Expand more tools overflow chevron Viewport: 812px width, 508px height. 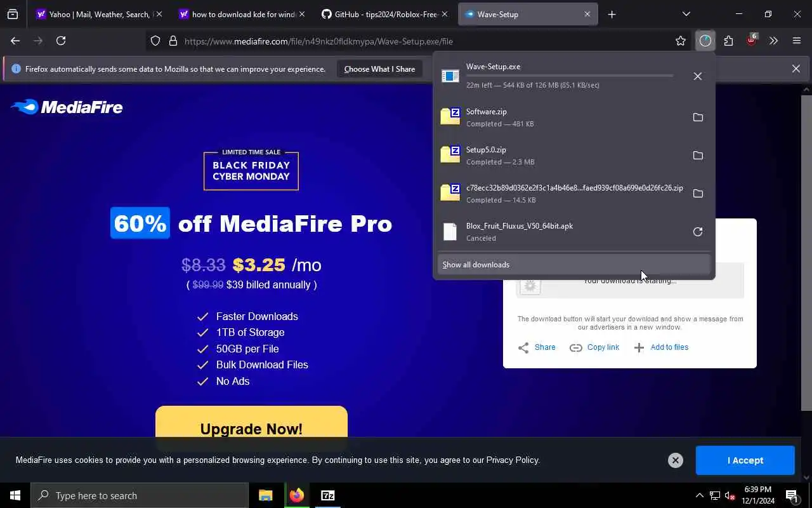773,41
